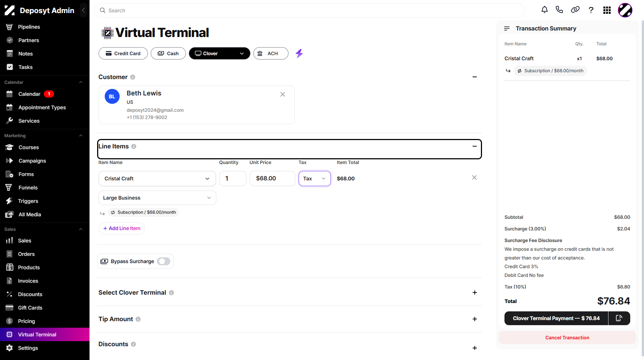Select ACH payment tab
644x360 pixels.
271,53
